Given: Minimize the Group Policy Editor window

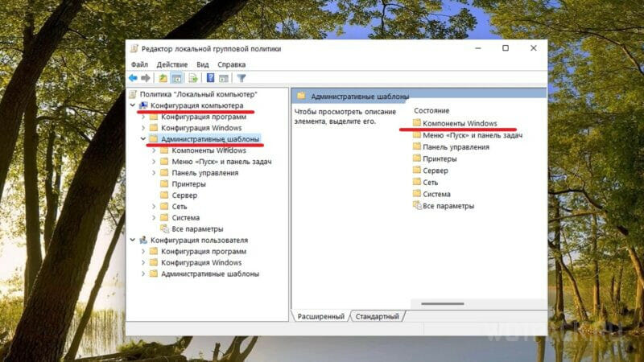Looking at the screenshot, I should [x=478, y=48].
